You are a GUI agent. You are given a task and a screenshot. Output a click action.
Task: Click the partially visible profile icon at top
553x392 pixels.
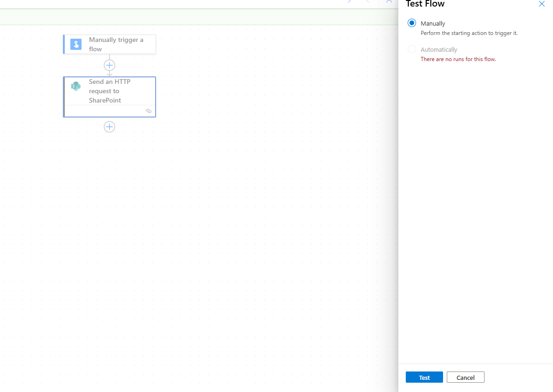pos(389,2)
